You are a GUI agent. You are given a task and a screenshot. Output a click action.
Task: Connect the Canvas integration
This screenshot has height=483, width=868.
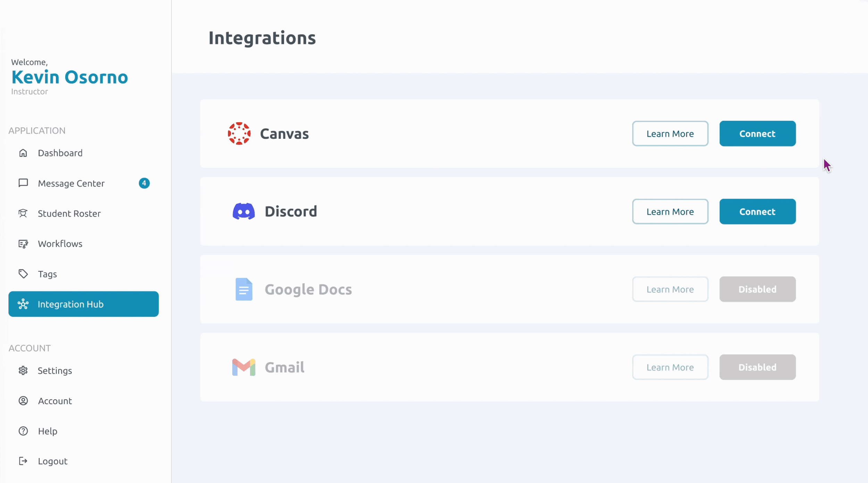point(757,134)
